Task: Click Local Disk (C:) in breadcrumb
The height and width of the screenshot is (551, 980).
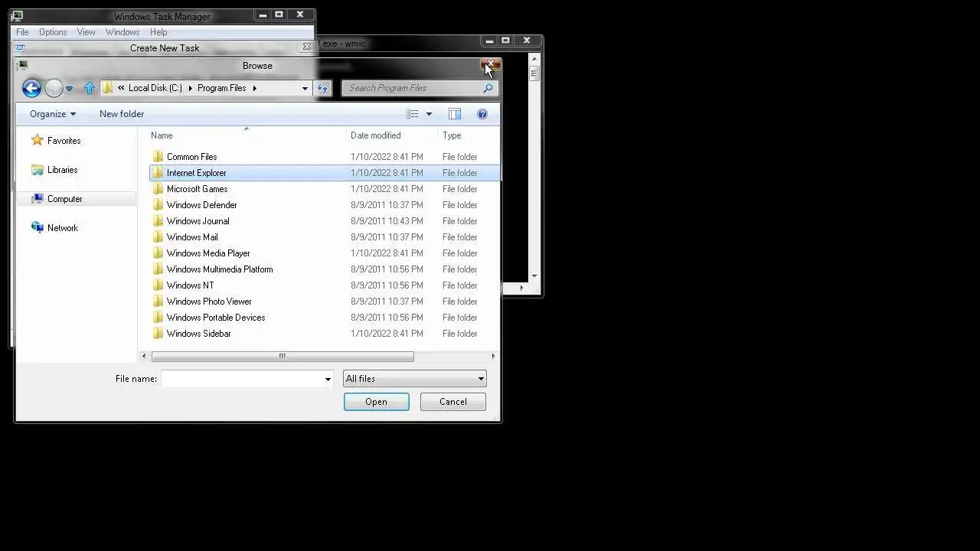Action: click(x=155, y=88)
